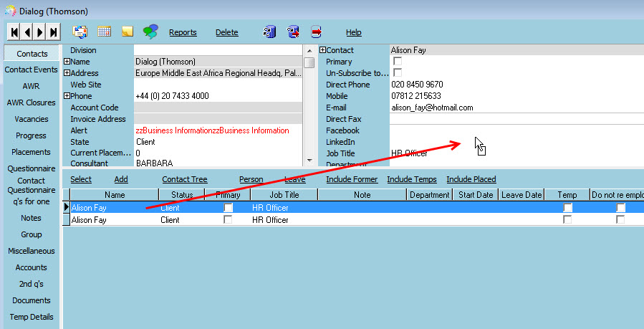
Task: Toggle Include Former
Action: click(352, 179)
